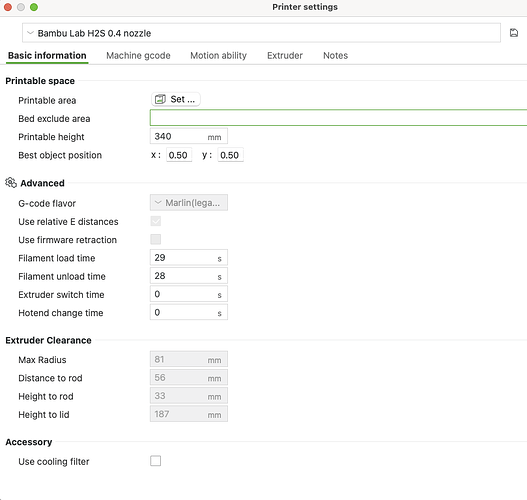
Task: Open the G-code flavor dropdown
Action: (189, 203)
